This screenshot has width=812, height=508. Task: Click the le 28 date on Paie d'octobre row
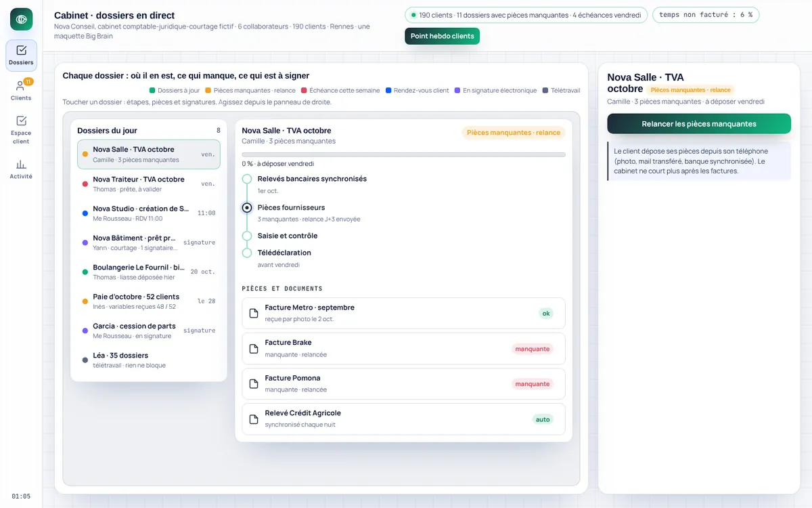(x=206, y=301)
